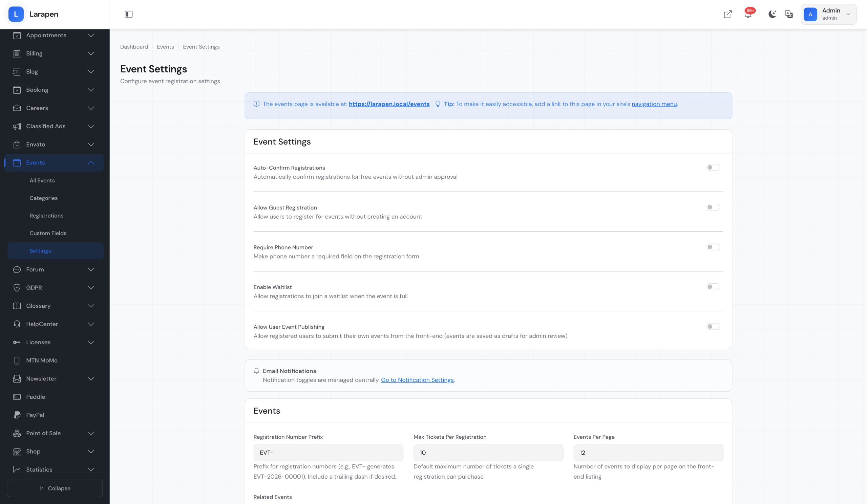
Task: Click the MTN MoMo phone icon
Action: coord(17,360)
